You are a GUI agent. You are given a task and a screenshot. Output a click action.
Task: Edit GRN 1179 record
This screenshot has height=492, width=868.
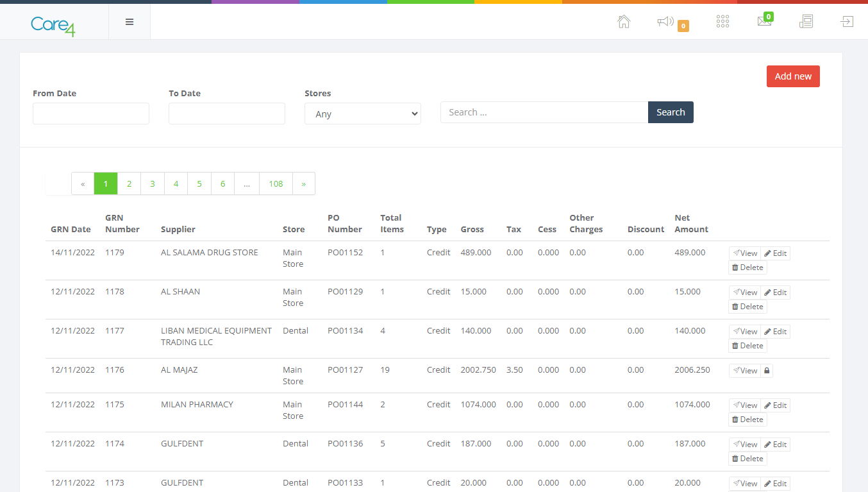(776, 253)
